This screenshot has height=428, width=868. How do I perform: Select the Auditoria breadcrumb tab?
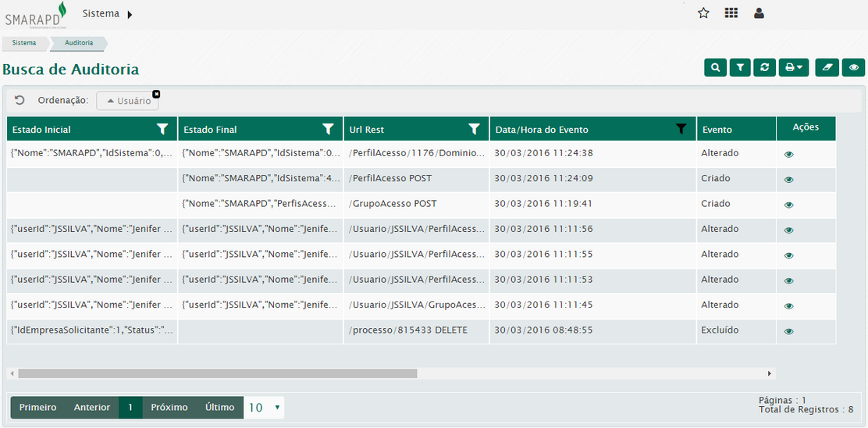(79, 43)
